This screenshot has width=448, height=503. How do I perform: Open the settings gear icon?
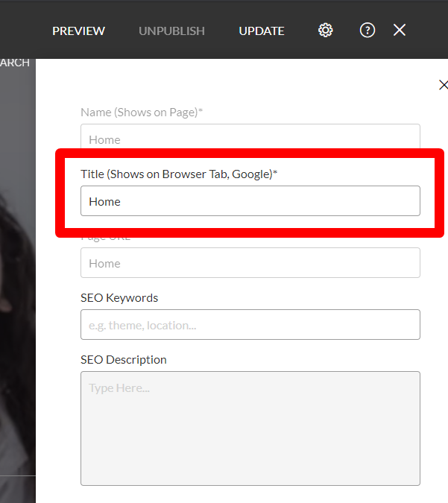(x=326, y=31)
